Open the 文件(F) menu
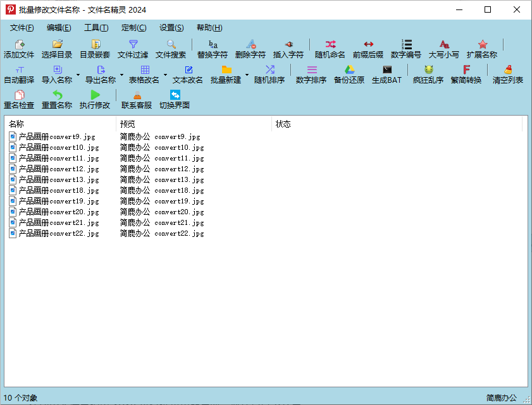Image resolution: width=532 pixels, height=405 pixels. [x=22, y=28]
